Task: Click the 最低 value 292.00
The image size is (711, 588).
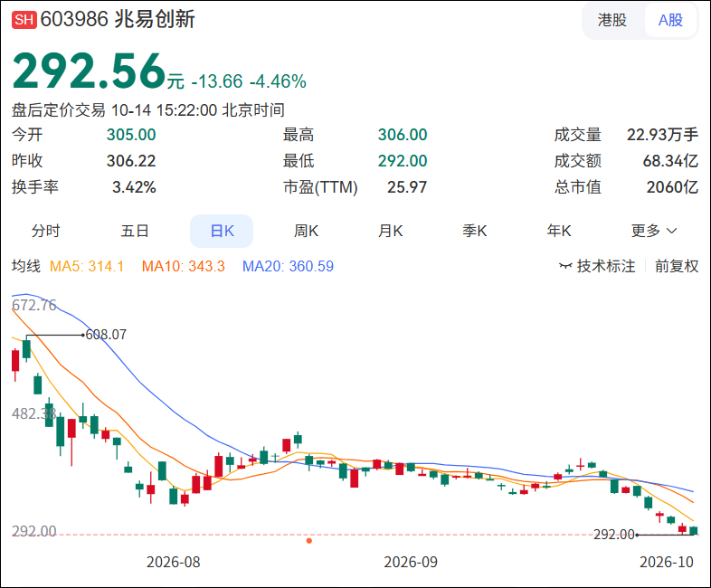Action: click(x=403, y=161)
